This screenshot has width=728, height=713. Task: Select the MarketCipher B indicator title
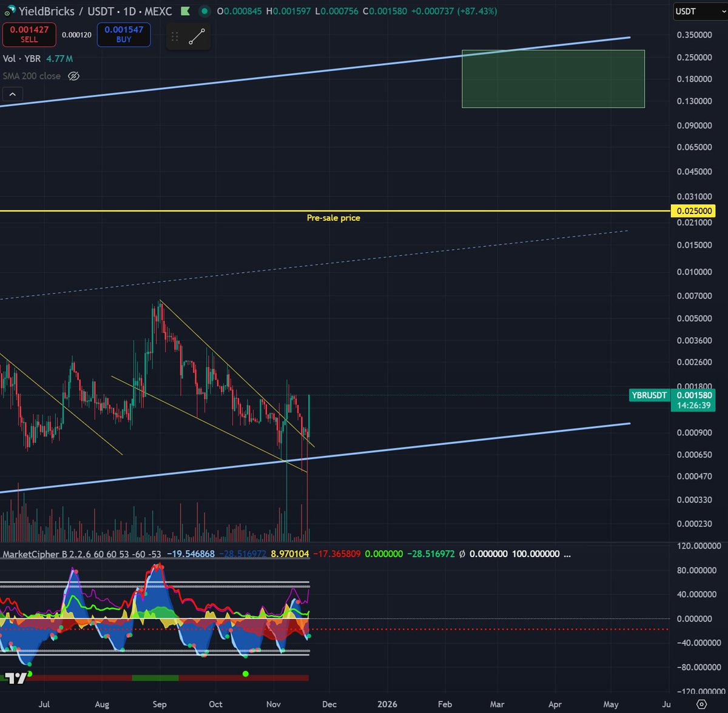[x=34, y=554]
